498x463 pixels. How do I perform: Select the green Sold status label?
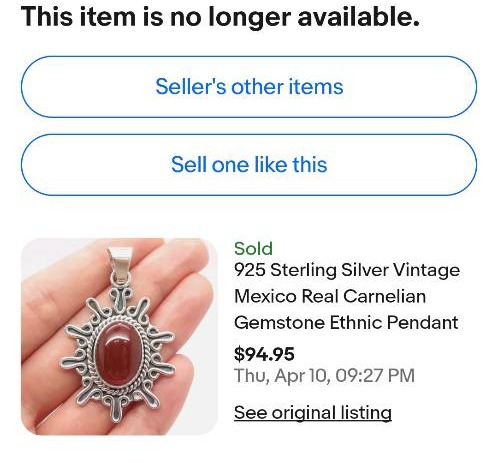pos(253,249)
